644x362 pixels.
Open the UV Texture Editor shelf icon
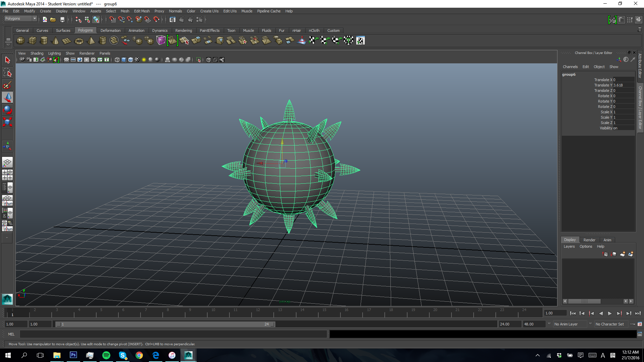point(360,41)
